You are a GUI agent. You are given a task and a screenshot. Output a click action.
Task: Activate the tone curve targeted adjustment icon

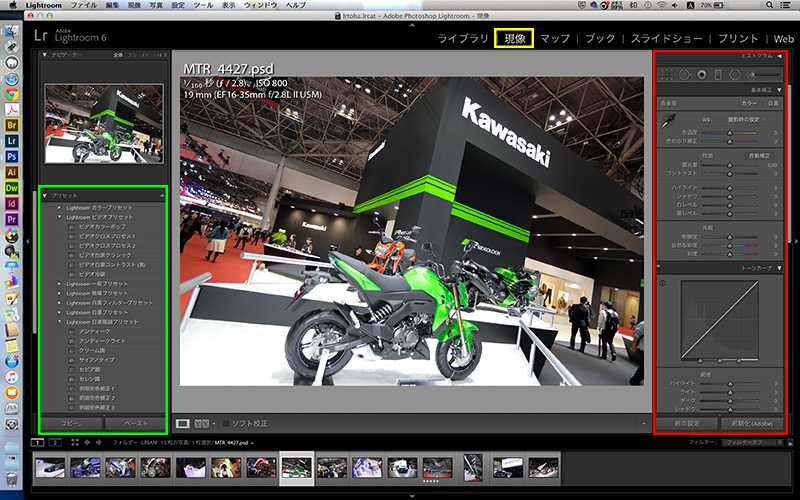click(663, 283)
